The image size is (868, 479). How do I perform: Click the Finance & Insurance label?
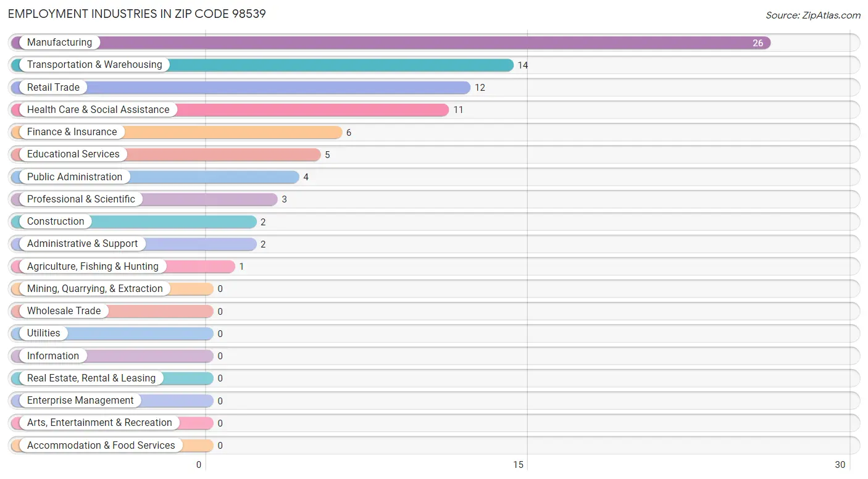pyautogui.click(x=72, y=132)
